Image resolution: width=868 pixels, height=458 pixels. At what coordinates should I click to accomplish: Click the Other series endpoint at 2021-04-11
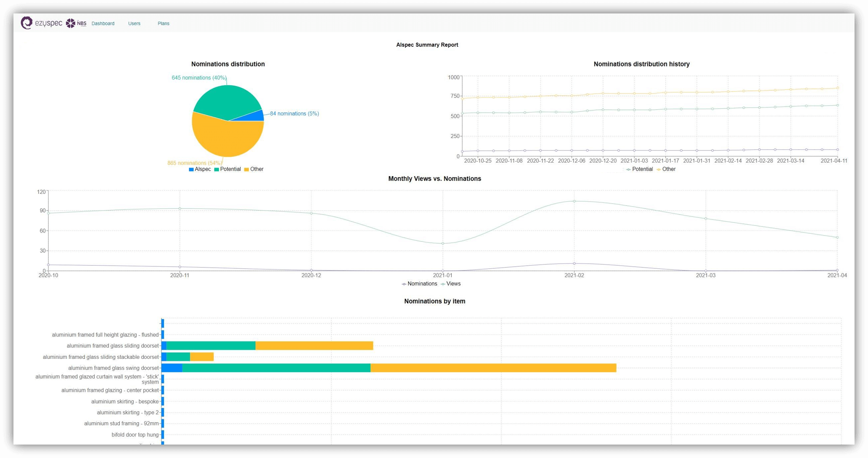tap(838, 88)
